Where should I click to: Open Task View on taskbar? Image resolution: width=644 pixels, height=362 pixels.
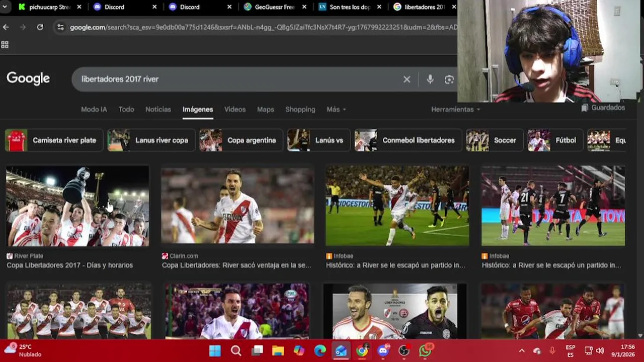point(258,350)
